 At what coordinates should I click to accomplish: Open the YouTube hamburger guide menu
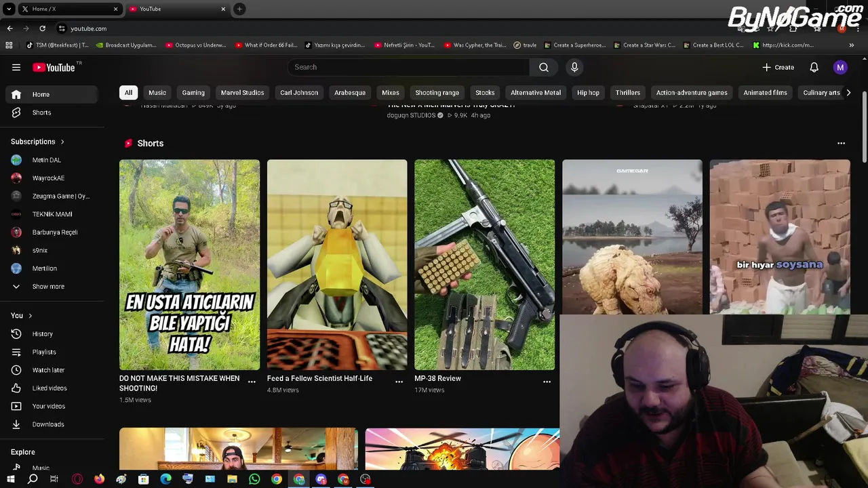click(x=16, y=67)
